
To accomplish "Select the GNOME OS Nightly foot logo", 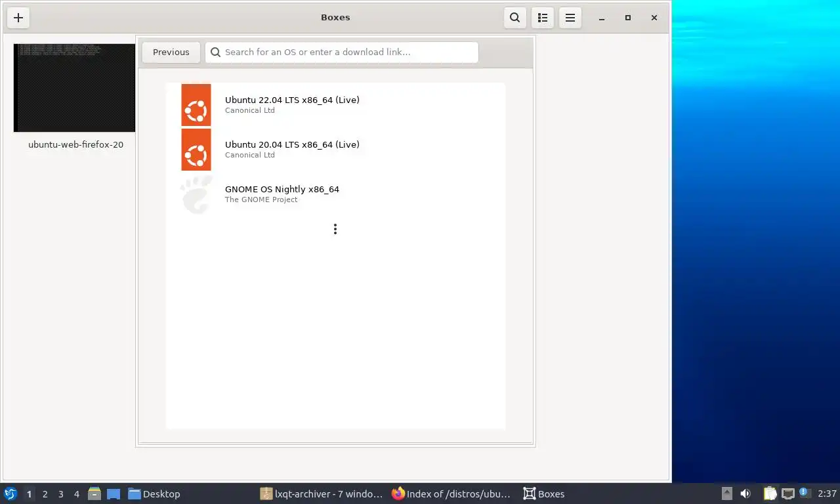I will tap(196, 194).
